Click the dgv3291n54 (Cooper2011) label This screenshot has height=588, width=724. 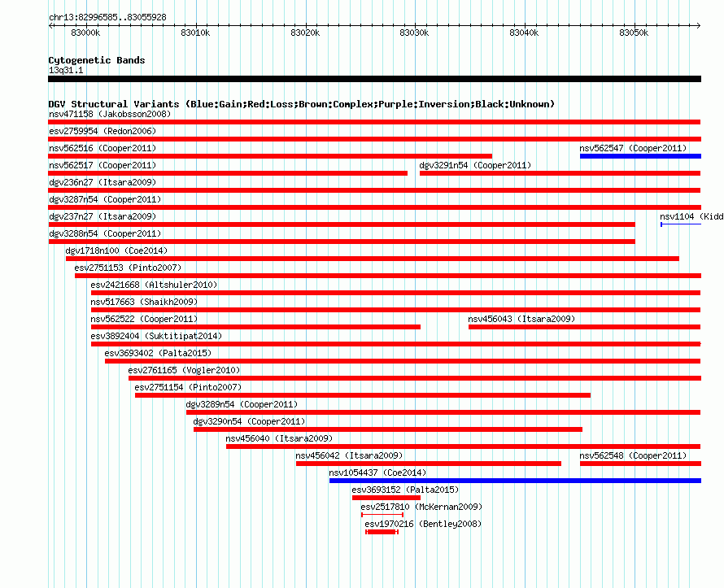coord(475,165)
